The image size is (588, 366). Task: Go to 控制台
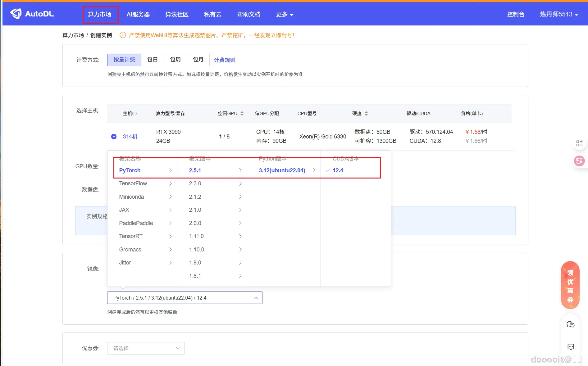click(516, 14)
